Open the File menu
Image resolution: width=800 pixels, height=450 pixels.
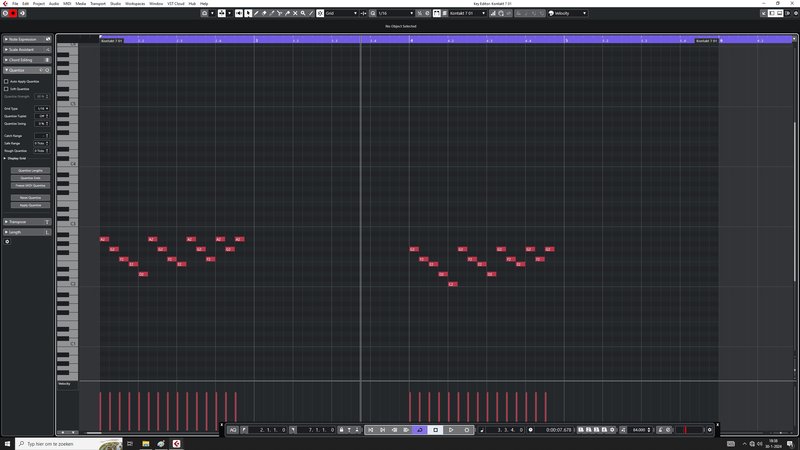click(x=15, y=4)
